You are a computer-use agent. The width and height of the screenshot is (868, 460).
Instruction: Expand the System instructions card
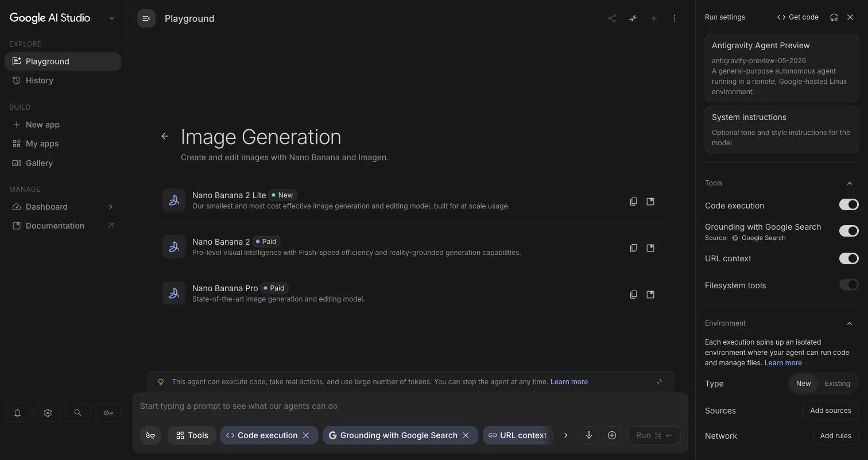(x=781, y=129)
